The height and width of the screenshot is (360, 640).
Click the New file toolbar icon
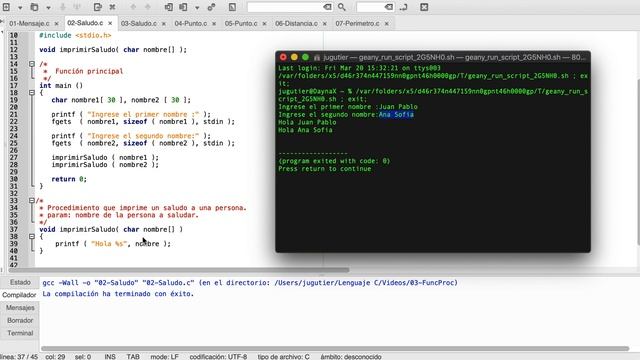click(x=7, y=7)
